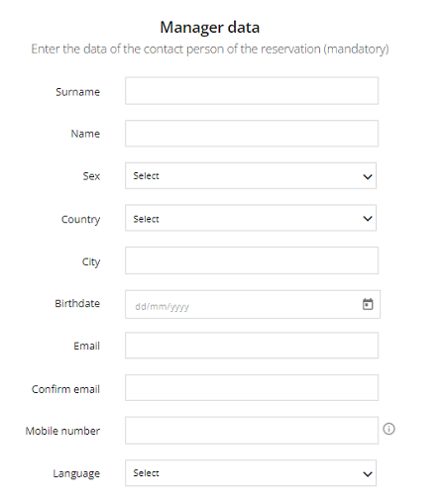Select the City input box
Image resolution: width=446 pixels, height=504 pixels.
pyautogui.click(x=252, y=260)
